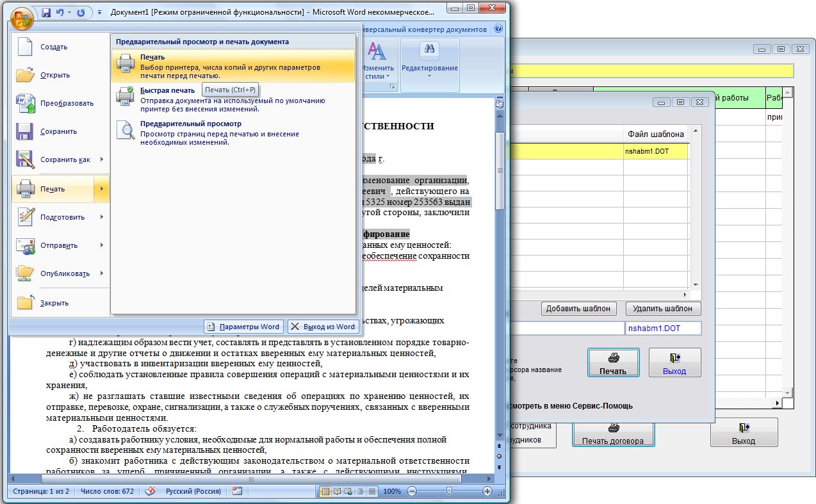
Task: Switch to Full Screen Reading view
Action: [x=337, y=491]
